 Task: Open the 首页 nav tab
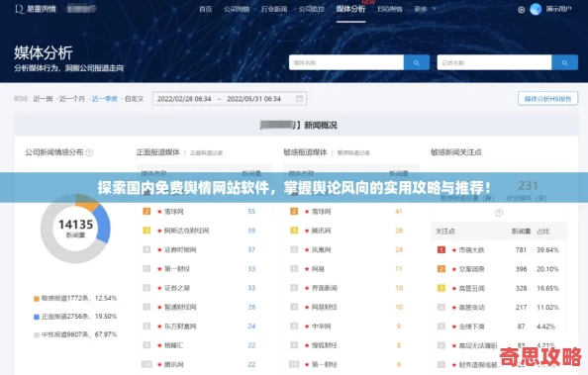(206, 9)
